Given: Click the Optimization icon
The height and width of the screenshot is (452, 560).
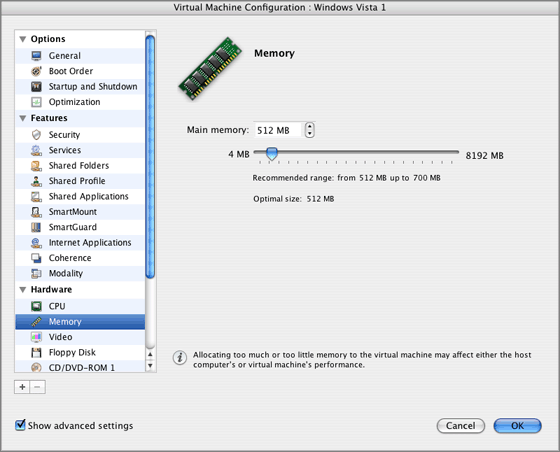Looking at the screenshot, I should pos(36,102).
